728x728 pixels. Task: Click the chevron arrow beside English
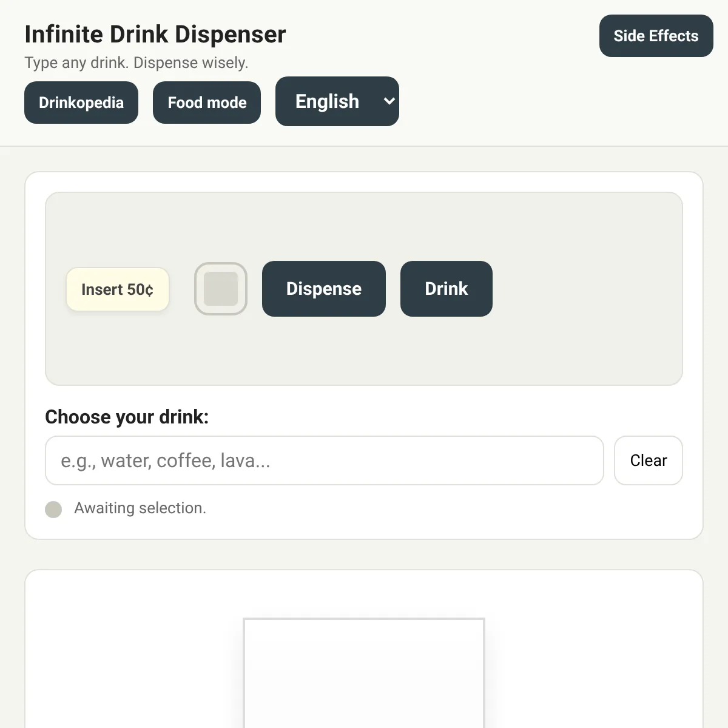(x=389, y=101)
